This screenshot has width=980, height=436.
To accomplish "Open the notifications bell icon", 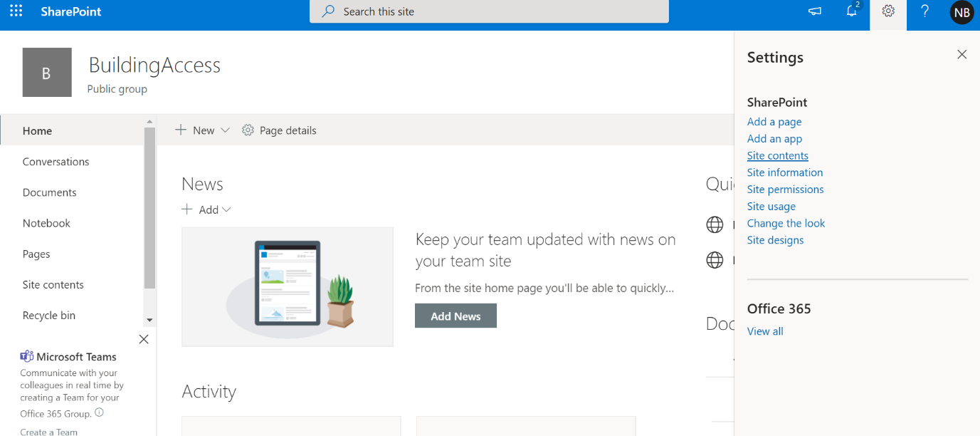I will tap(851, 11).
